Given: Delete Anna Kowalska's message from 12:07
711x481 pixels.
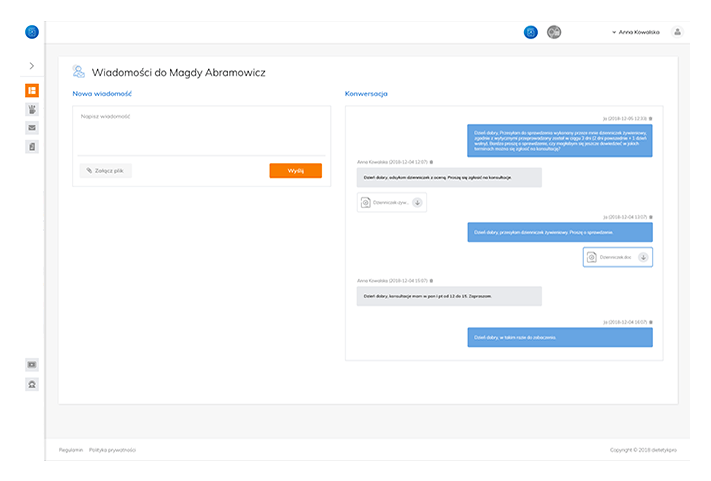Looking at the screenshot, I should click(431, 162).
